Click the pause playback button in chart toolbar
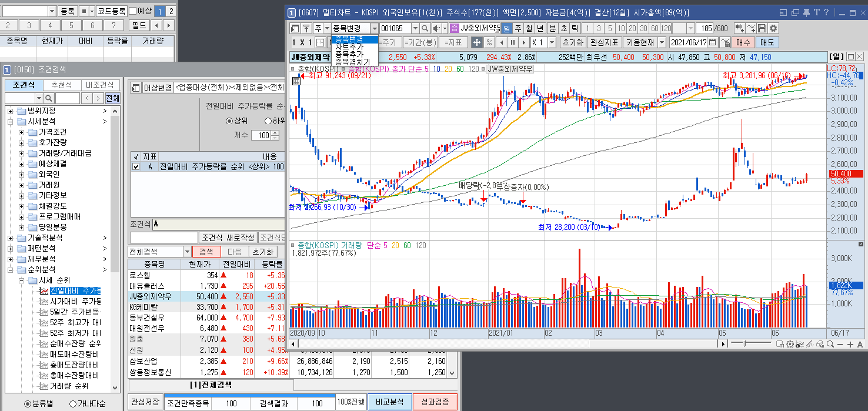 512,42
